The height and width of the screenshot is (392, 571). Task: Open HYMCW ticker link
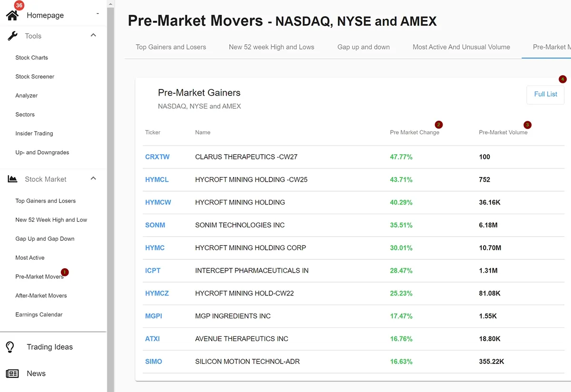coord(158,203)
